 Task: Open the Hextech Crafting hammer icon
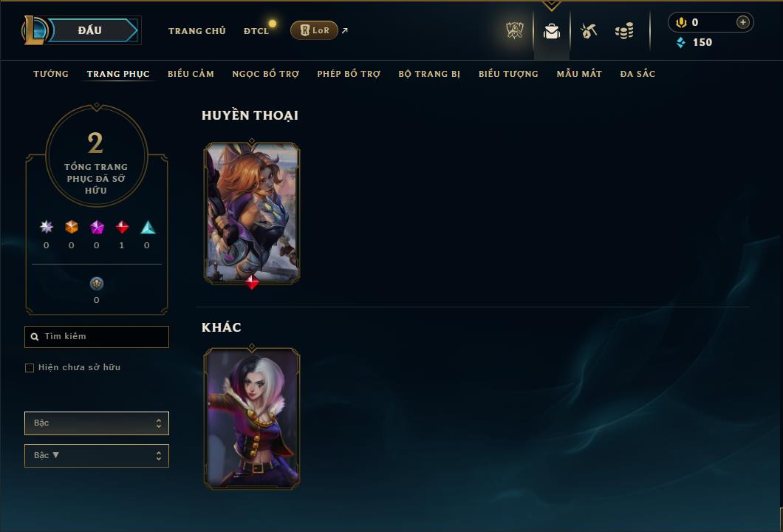589,31
